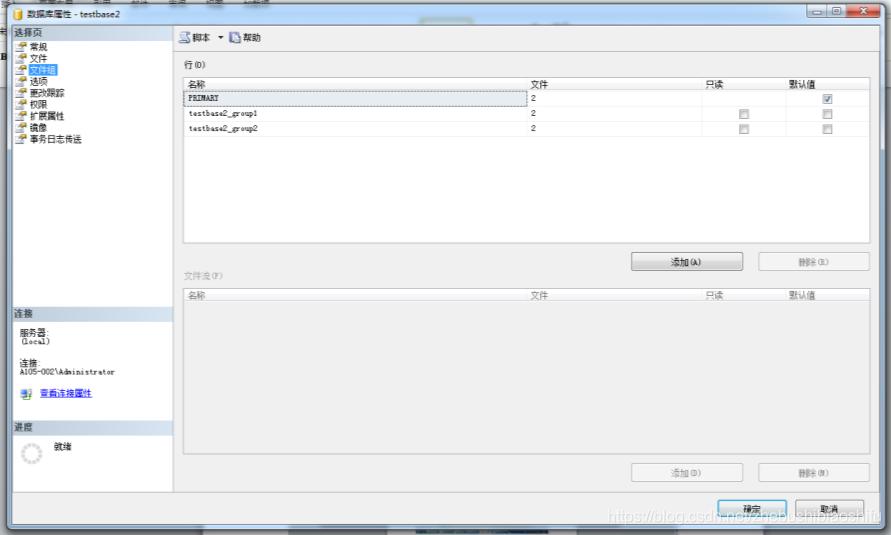Click the 添加(A) button under the rows grid
The width and height of the screenshot is (891, 535).
tap(686, 262)
